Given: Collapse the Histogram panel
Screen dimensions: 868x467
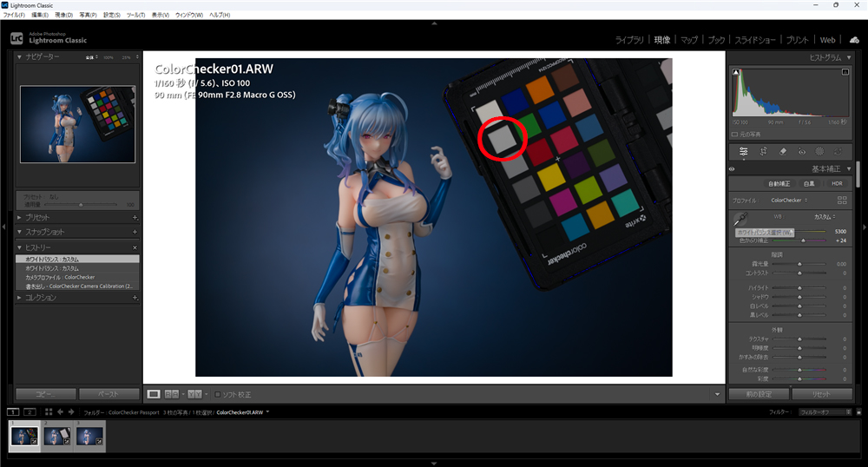Looking at the screenshot, I should [x=849, y=57].
